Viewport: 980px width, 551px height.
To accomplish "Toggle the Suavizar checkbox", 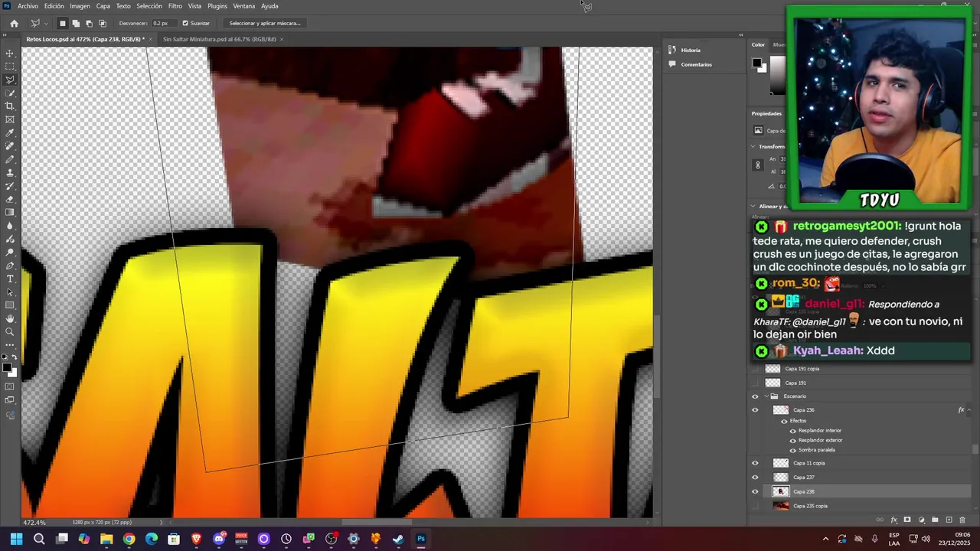I will click(x=185, y=23).
